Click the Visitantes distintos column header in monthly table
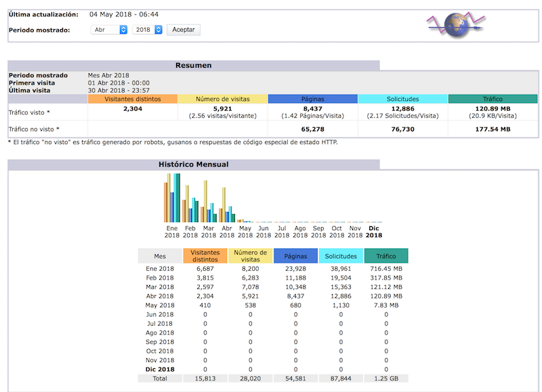This screenshot has width=542, height=392. click(205, 256)
